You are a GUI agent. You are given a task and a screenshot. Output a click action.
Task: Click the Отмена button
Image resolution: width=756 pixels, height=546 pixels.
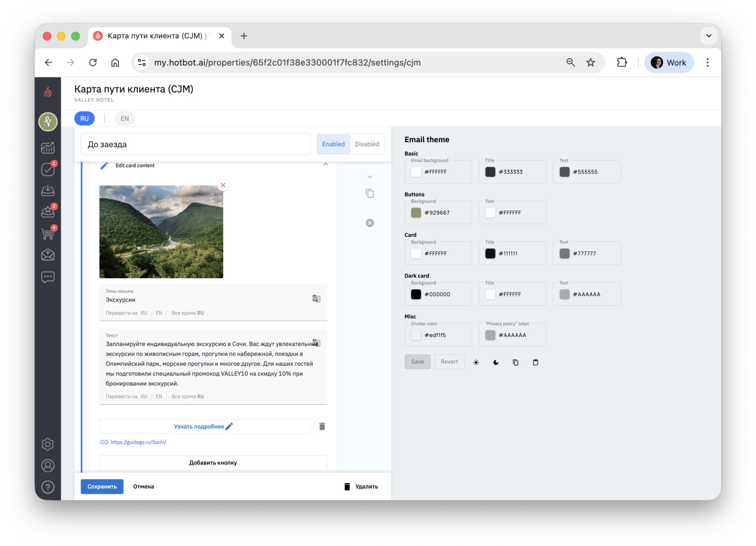(x=144, y=487)
